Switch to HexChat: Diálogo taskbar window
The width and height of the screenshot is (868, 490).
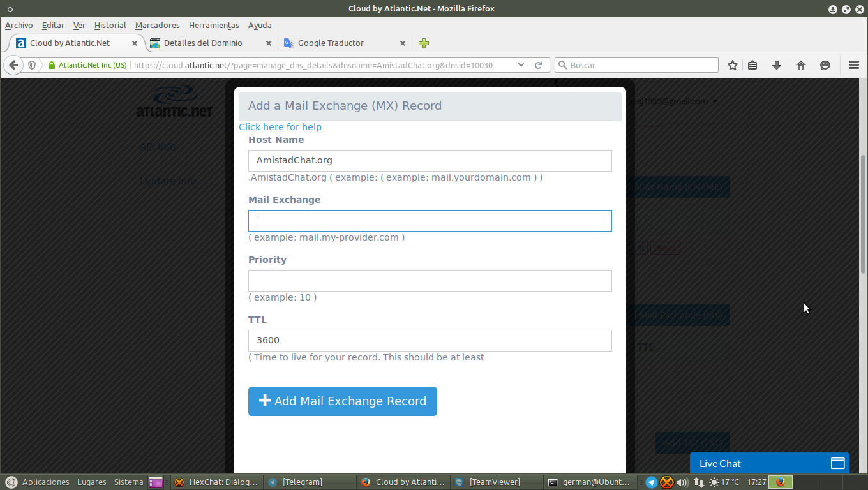click(x=217, y=482)
